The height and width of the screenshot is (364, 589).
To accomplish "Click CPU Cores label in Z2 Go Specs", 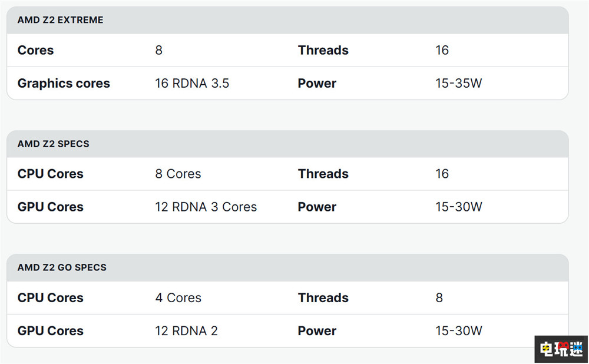I will (50, 297).
